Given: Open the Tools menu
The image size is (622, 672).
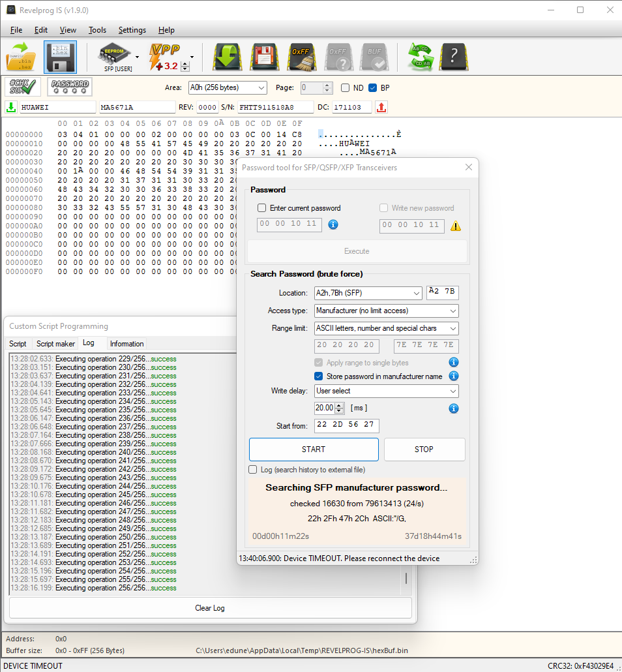Looking at the screenshot, I should [97, 30].
